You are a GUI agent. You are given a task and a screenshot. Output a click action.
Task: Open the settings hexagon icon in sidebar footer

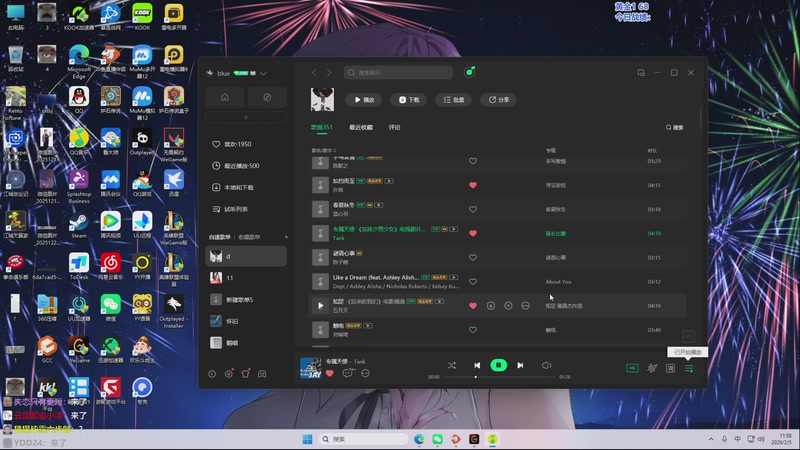click(x=229, y=374)
